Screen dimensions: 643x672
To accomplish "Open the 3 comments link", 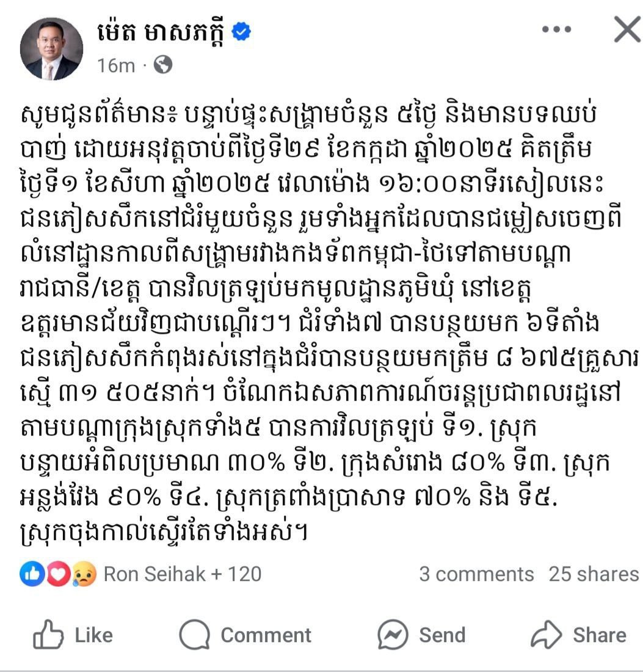I will (x=476, y=574).
